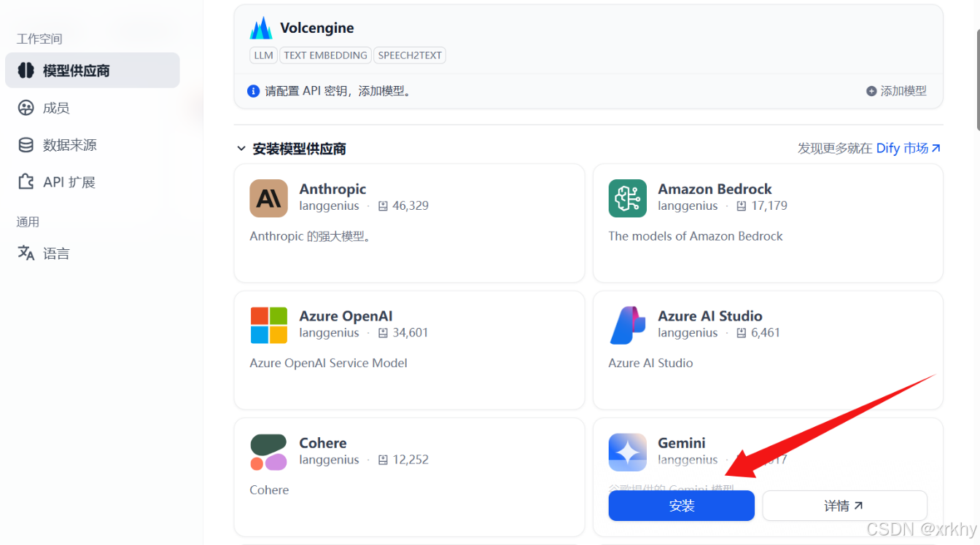Click the download count icon by 12,252

(383, 460)
